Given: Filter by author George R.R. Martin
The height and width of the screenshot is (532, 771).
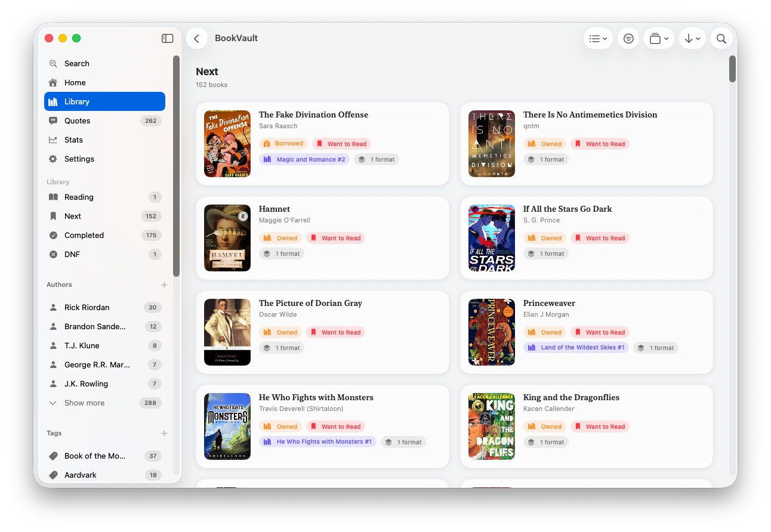Looking at the screenshot, I should click(x=104, y=364).
